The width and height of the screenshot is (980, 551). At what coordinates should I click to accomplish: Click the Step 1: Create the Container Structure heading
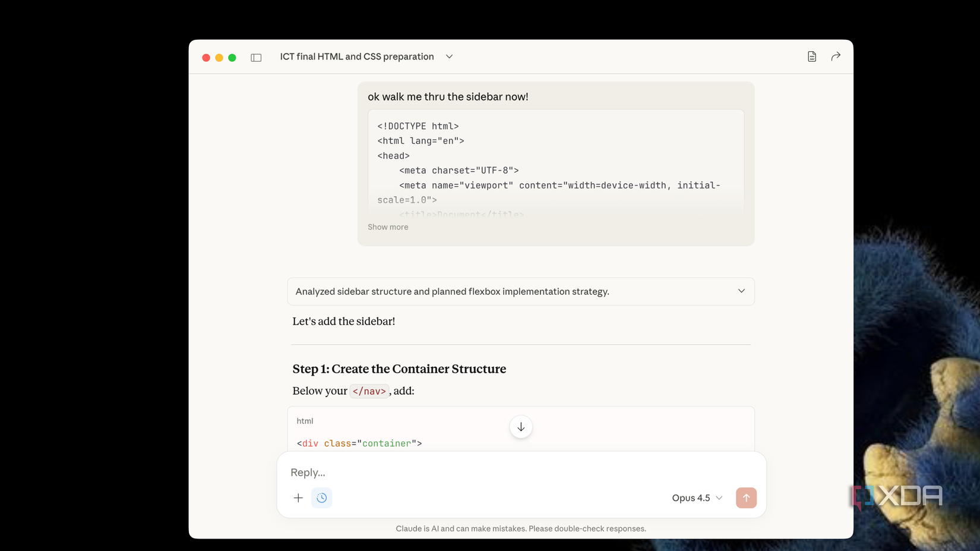(x=399, y=369)
